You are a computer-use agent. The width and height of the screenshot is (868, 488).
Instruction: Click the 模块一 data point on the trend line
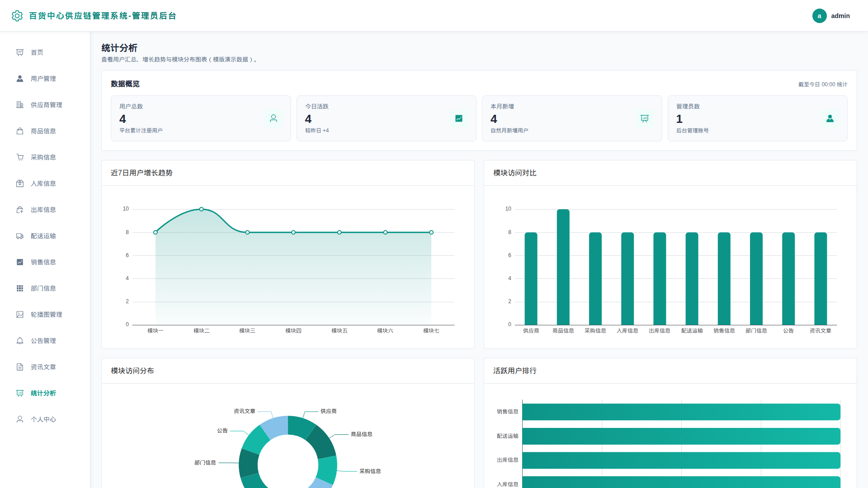coord(156,232)
